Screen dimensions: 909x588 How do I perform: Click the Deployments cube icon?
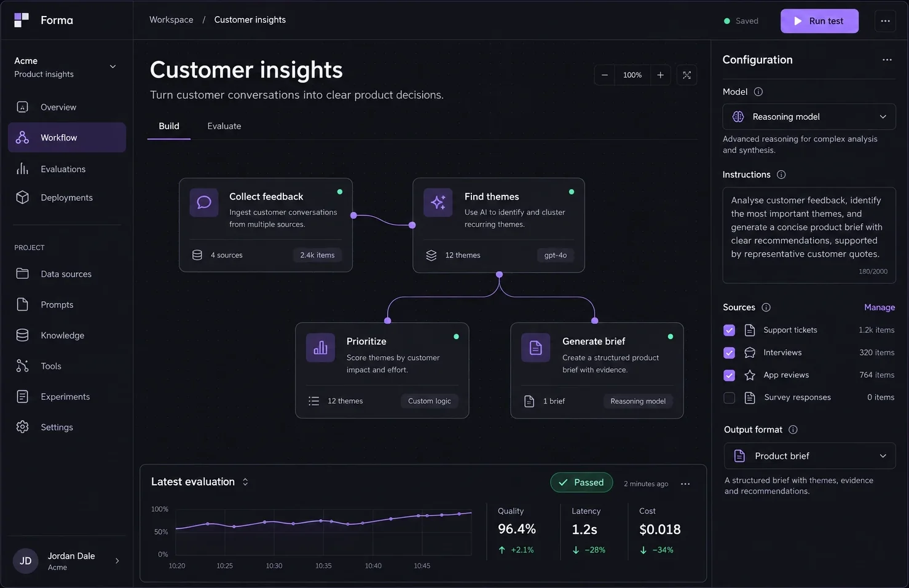(x=23, y=197)
